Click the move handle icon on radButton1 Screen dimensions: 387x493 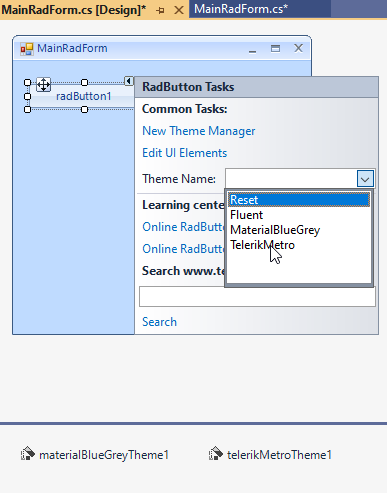[x=43, y=85]
